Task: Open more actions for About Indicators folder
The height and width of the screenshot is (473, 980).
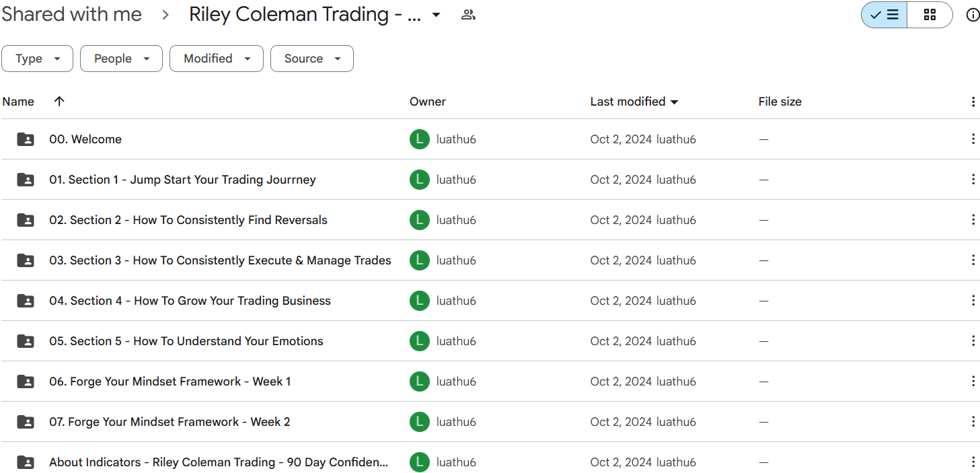Action: click(x=973, y=462)
